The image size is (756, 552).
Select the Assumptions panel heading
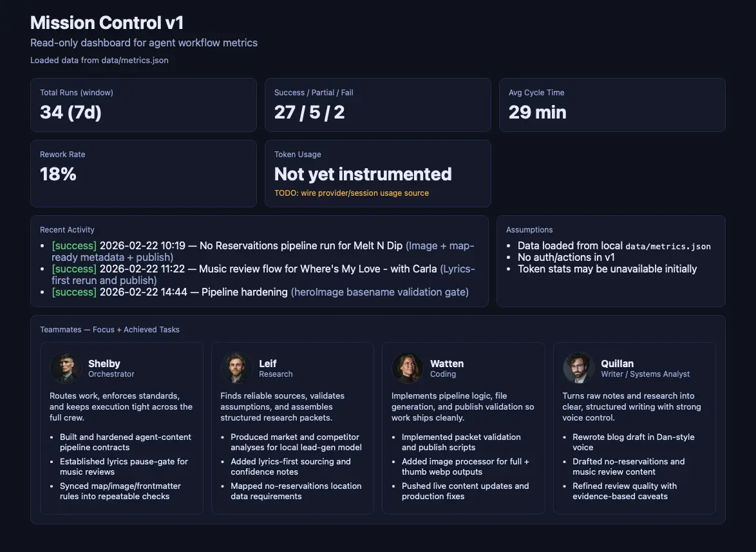coord(529,229)
